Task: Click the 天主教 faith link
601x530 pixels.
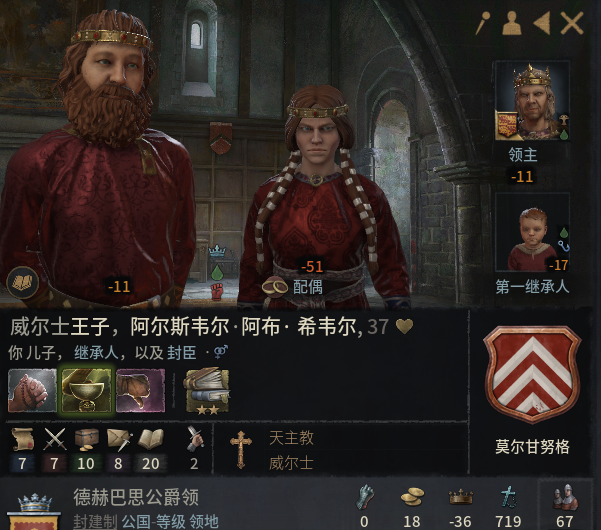Action: pyautogui.click(x=291, y=438)
